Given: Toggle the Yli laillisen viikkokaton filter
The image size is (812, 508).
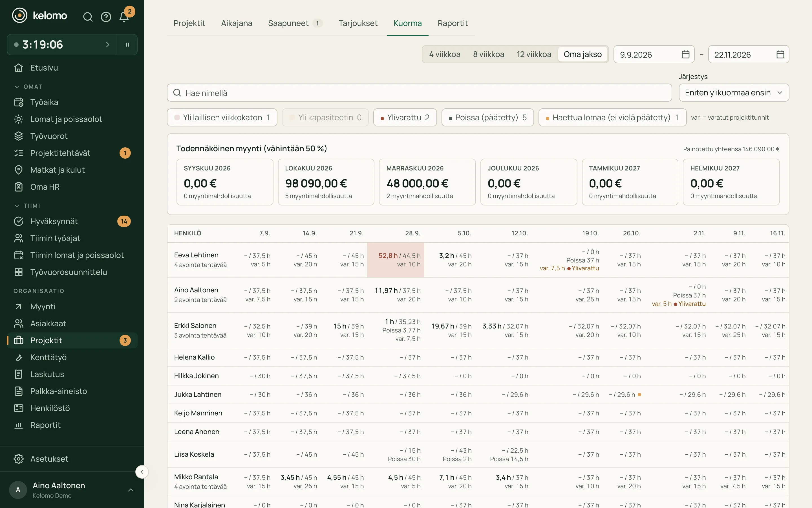Looking at the screenshot, I should [222, 117].
